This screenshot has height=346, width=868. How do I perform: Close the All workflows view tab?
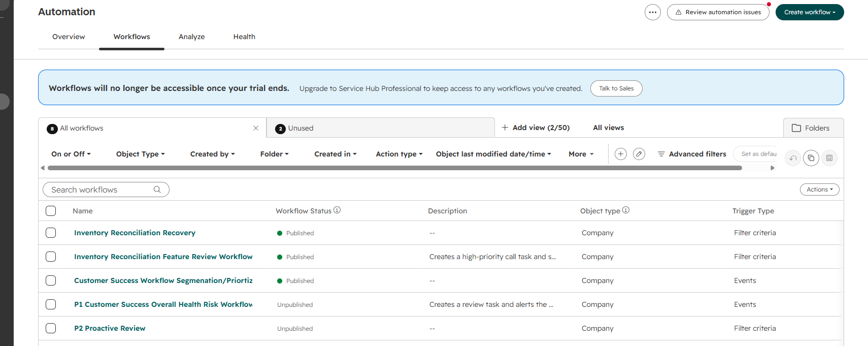point(256,128)
